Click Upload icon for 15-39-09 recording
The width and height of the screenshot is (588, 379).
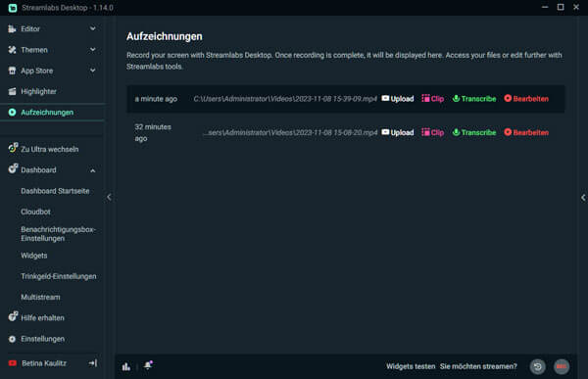coord(385,98)
